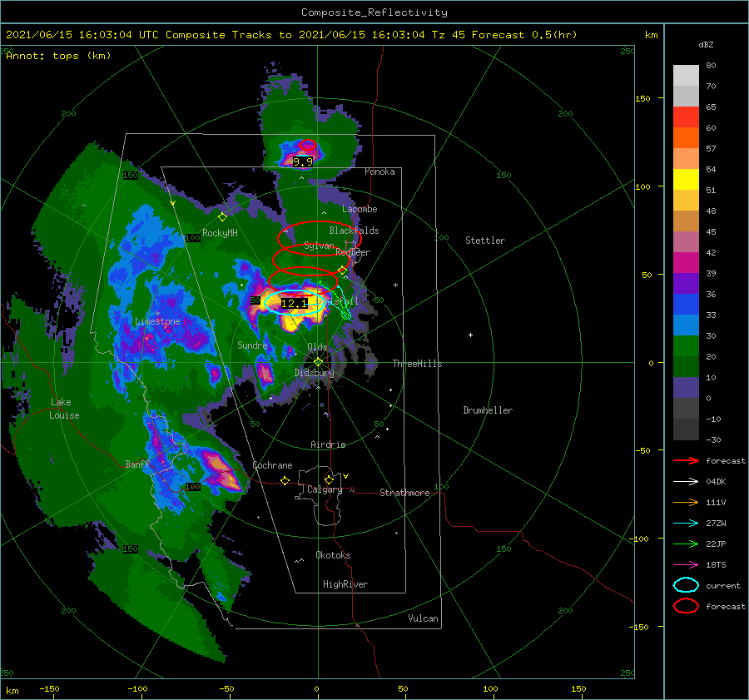The image size is (749, 700).
Task: Click the yellow diamond marker beside RockyMH
Action: click(x=222, y=217)
